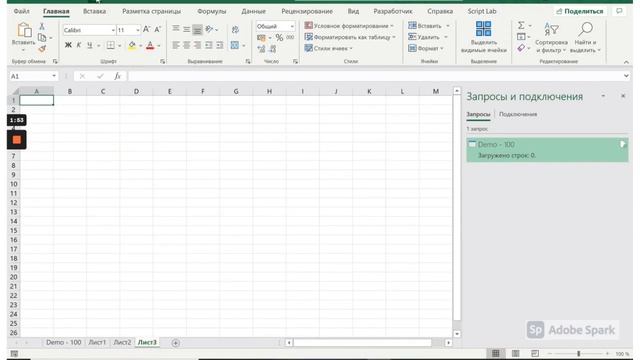Click the Cut scissors icon
640x360 pixels.
tap(42, 27)
